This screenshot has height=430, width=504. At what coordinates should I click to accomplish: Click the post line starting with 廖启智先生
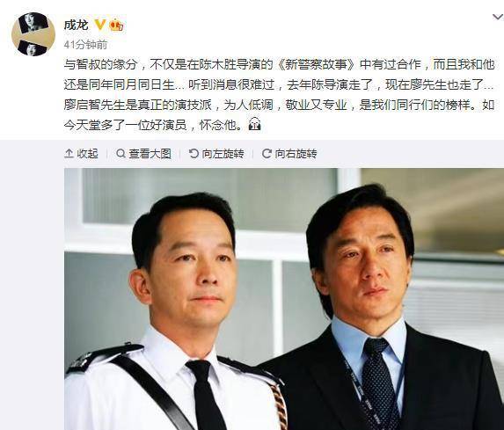[279, 105]
